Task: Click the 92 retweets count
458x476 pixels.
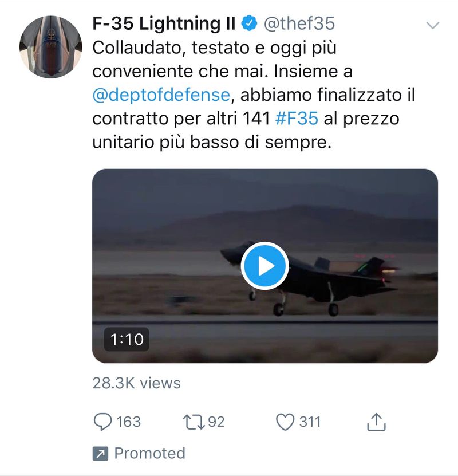Action: (216, 422)
